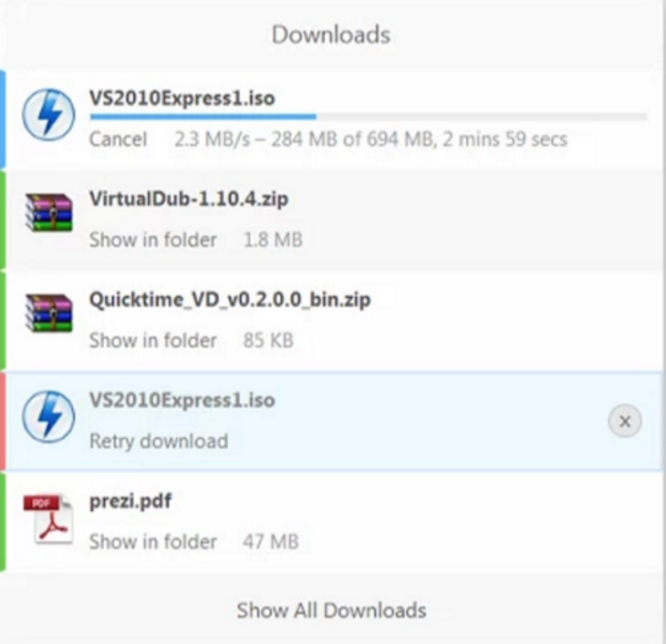Click the 2.3 MB/s download status text

(371, 139)
